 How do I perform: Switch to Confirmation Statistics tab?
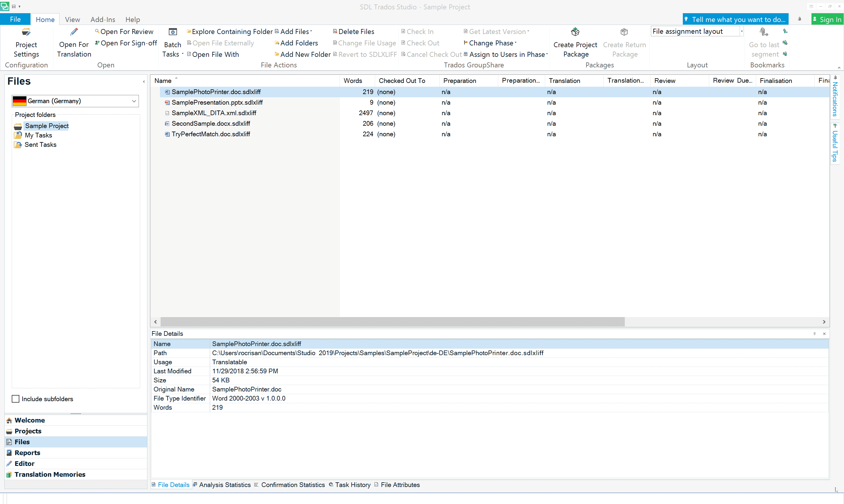click(290, 485)
